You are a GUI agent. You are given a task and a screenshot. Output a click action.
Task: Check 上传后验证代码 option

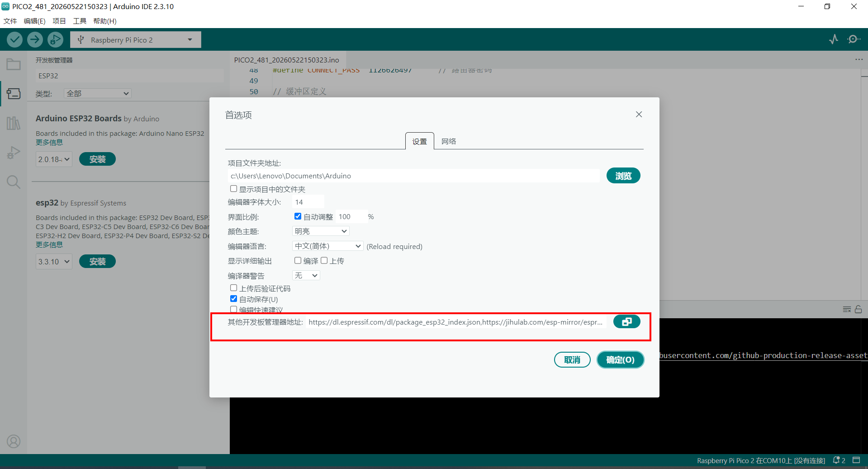(233, 288)
